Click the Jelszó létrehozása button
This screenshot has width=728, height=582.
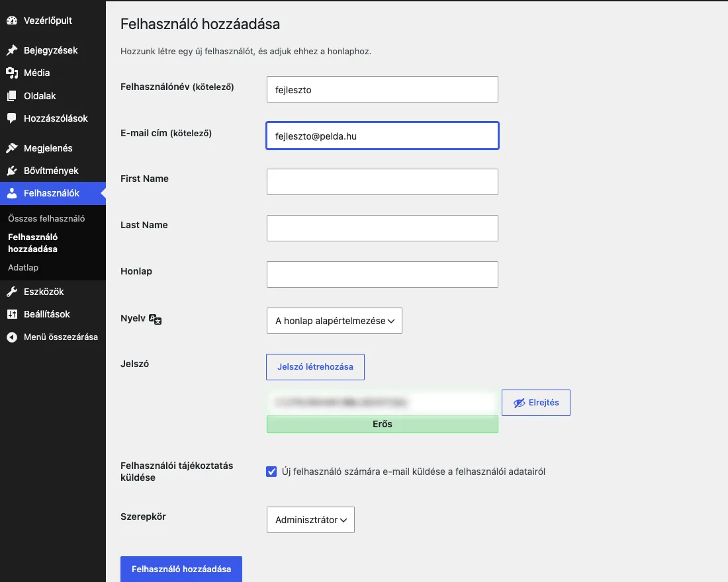tap(315, 367)
